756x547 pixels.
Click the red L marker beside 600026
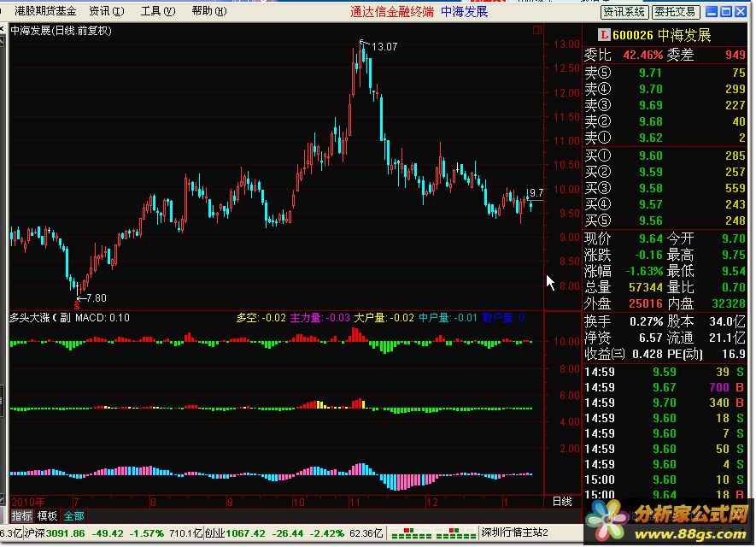tap(604, 35)
